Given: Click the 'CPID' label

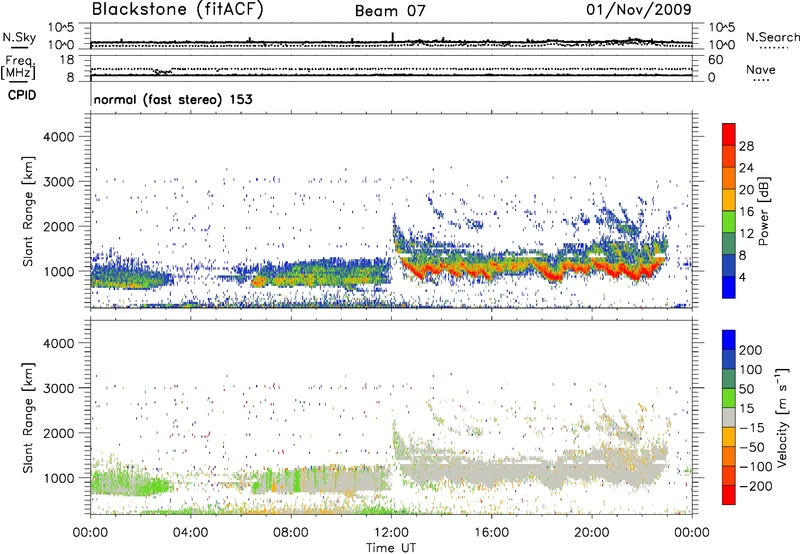Looking at the screenshot, I should click(x=22, y=95).
